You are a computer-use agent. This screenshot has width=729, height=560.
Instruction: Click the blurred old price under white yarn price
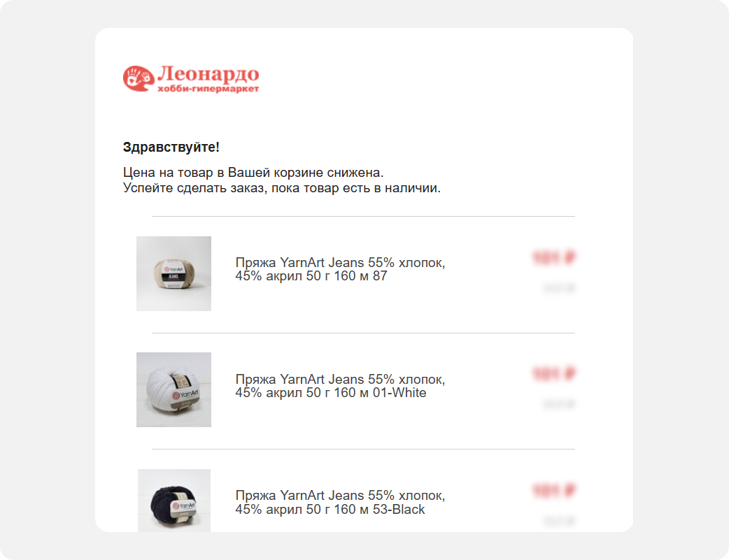[x=559, y=404]
